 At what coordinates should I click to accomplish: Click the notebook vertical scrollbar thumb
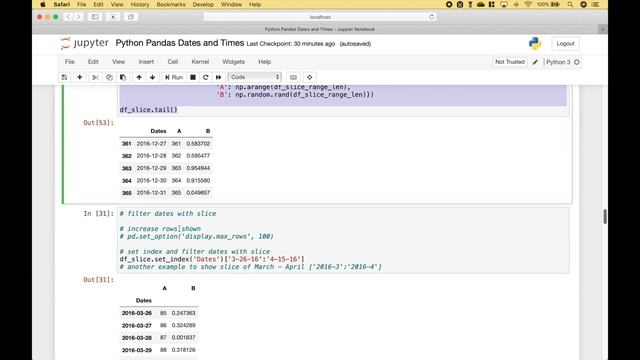point(605,216)
